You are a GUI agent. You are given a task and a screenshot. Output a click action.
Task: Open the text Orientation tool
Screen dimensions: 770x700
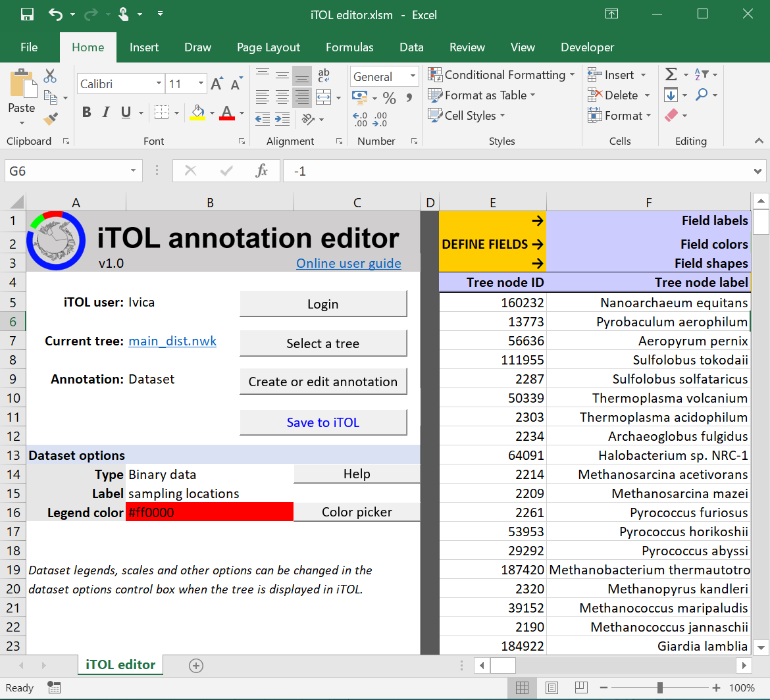tap(309, 119)
